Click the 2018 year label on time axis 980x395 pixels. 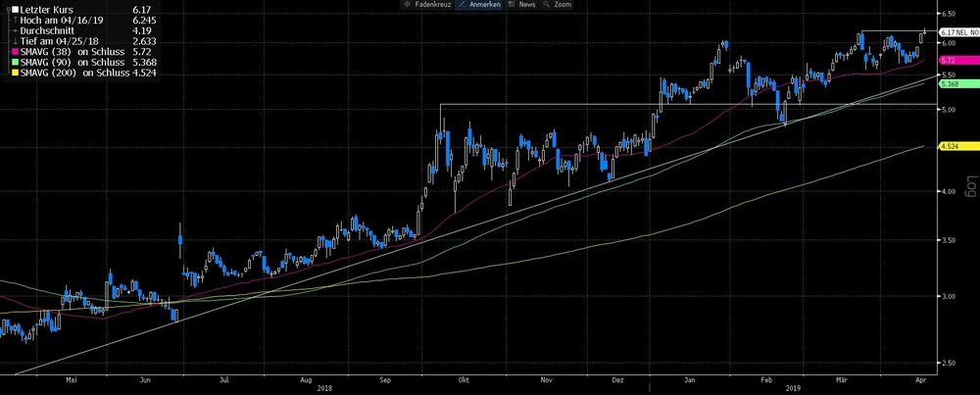coord(324,388)
